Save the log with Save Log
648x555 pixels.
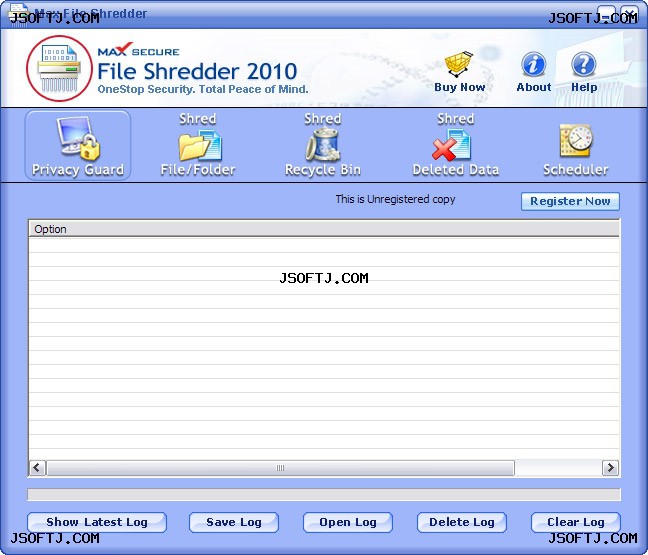(234, 522)
